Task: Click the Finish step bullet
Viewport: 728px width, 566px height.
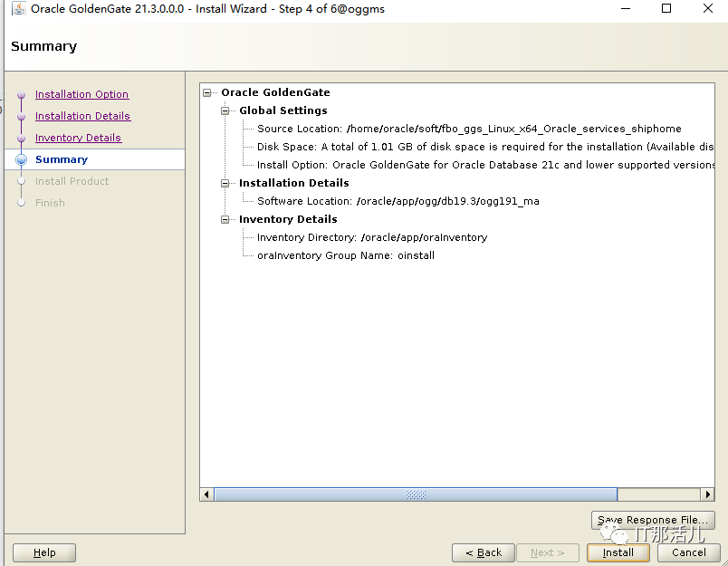Action: pyautogui.click(x=22, y=203)
